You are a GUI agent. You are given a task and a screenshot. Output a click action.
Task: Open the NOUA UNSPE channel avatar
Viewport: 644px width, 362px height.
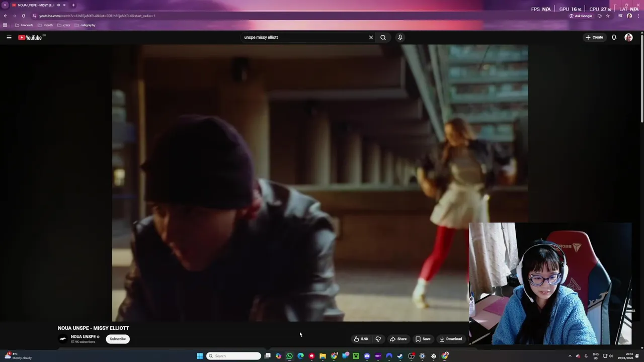point(63,339)
